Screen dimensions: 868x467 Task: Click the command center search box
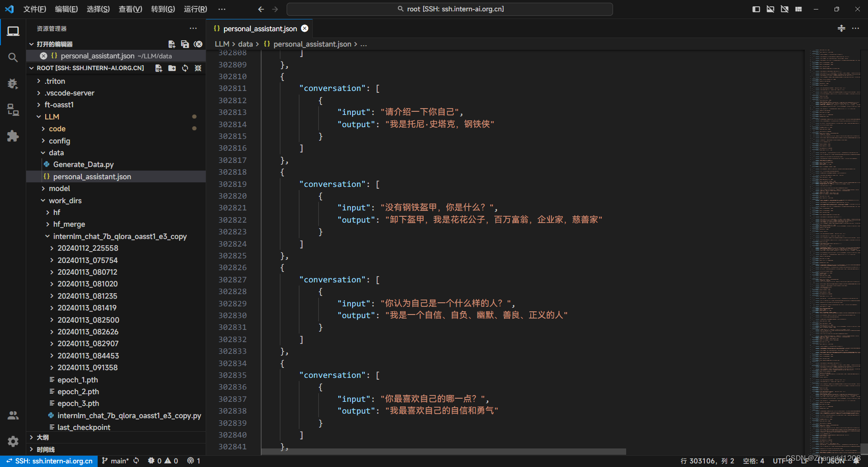coord(450,9)
